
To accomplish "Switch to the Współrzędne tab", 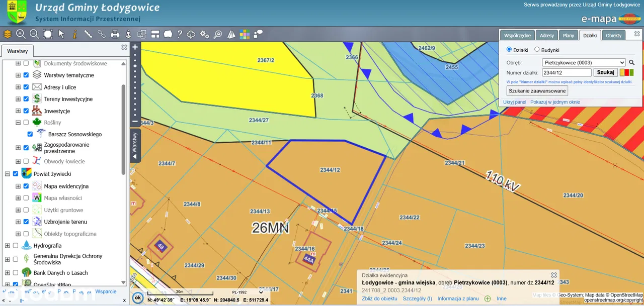I will click(517, 36).
